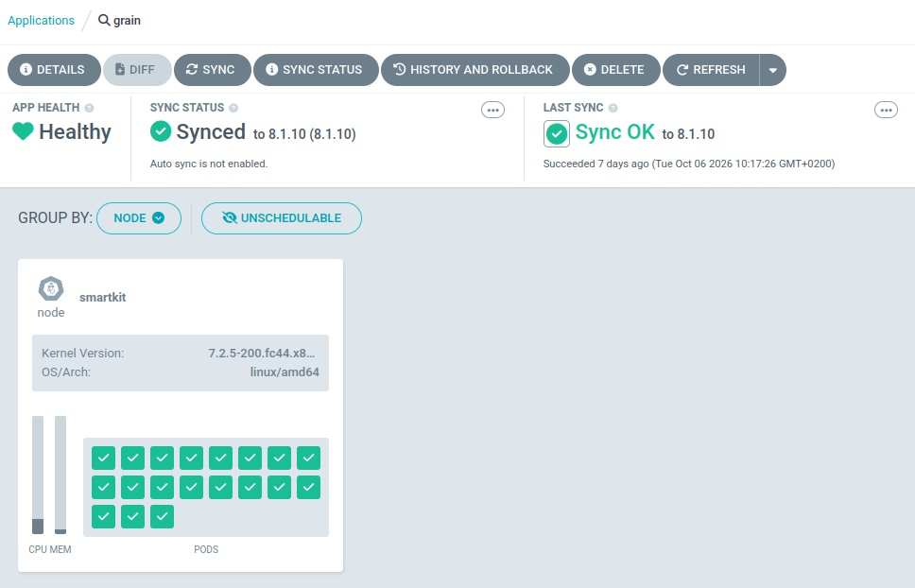The image size is (915, 588).
Task: Click the REFRESH button
Action: pos(711,70)
